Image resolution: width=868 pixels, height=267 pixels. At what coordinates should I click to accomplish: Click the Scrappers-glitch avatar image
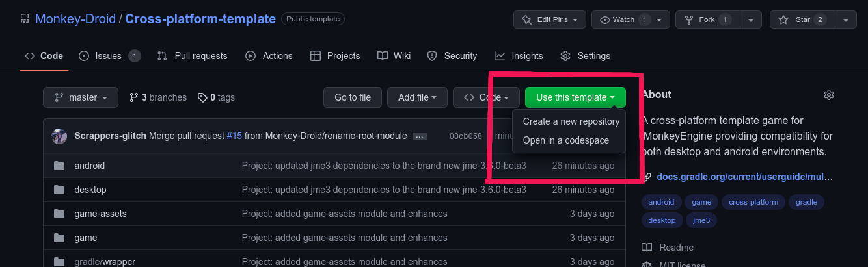coord(59,136)
